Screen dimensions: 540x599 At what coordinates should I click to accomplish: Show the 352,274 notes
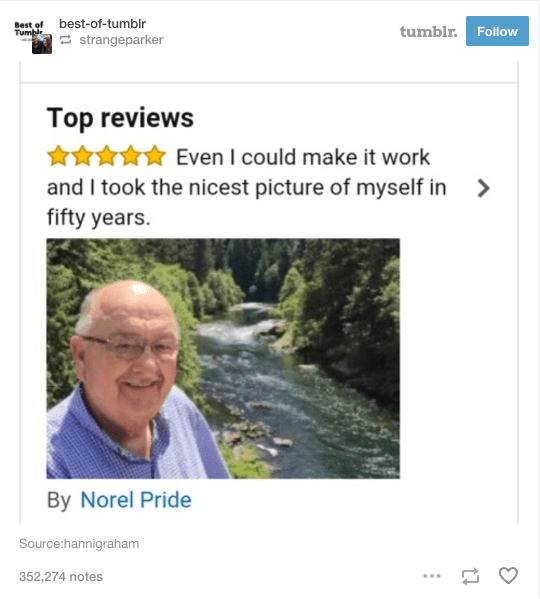click(61, 576)
